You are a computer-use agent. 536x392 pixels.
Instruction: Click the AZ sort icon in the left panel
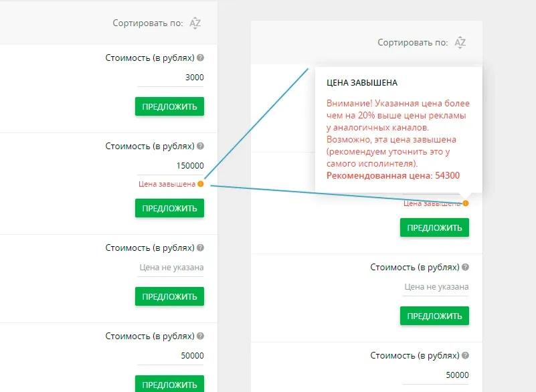tap(195, 23)
